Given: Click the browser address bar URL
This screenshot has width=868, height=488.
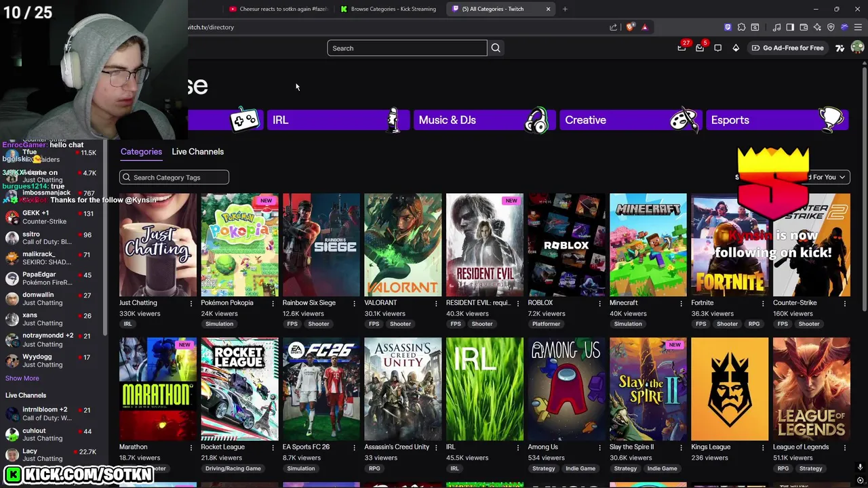Looking at the screenshot, I should pyautogui.click(x=212, y=27).
